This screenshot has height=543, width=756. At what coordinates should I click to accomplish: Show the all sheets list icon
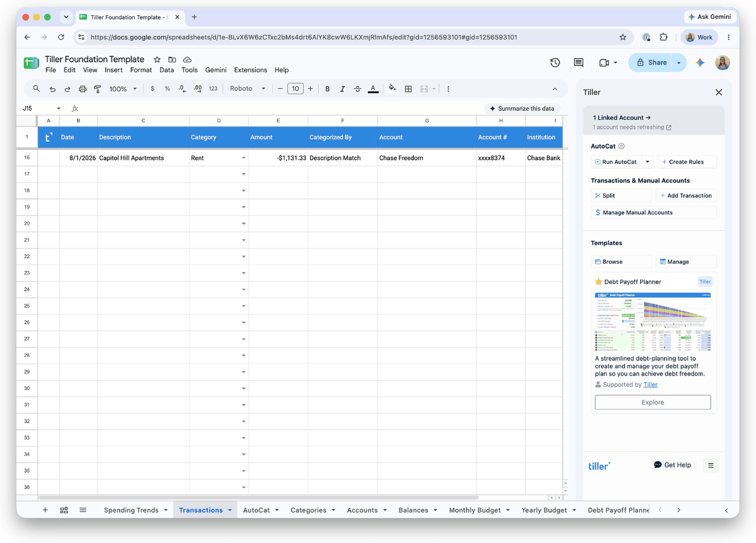pyautogui.click(x=83, y=510)
